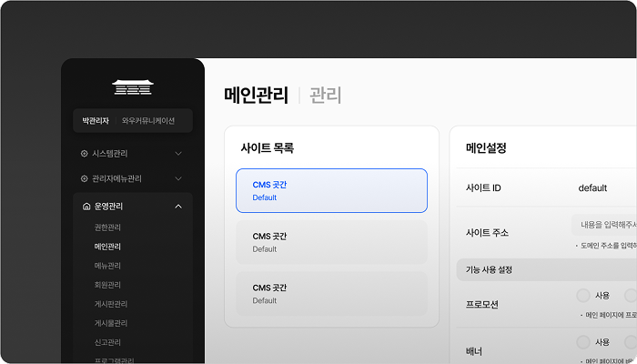Click into the 사이트 주소 input field
This screenshot has width=637, height=364.
604,225
